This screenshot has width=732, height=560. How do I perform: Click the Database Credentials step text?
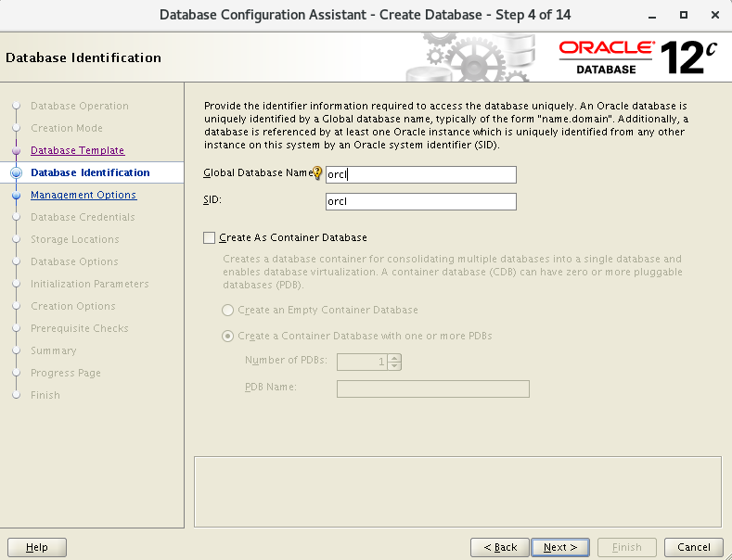[83, 217]
